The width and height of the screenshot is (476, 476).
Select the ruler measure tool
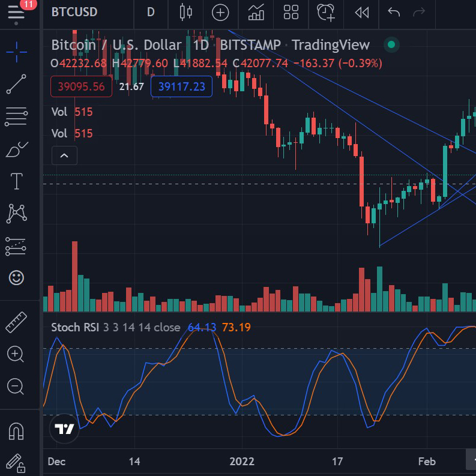(16, 322)
